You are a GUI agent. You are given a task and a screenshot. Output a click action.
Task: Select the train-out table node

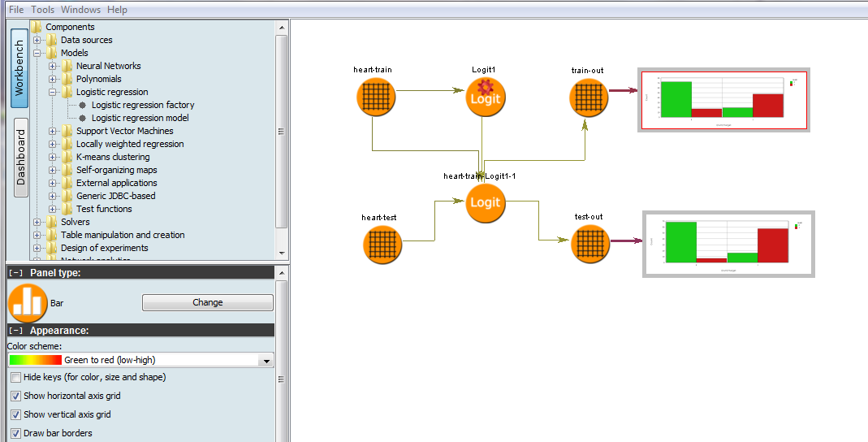coord(589,98)
